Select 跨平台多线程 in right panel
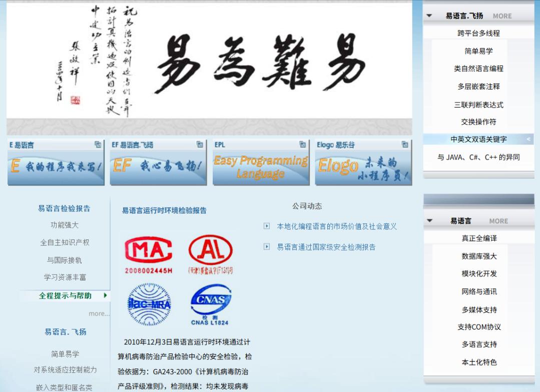This screenshot has height=392, width=540. click(x=478, y=33)
